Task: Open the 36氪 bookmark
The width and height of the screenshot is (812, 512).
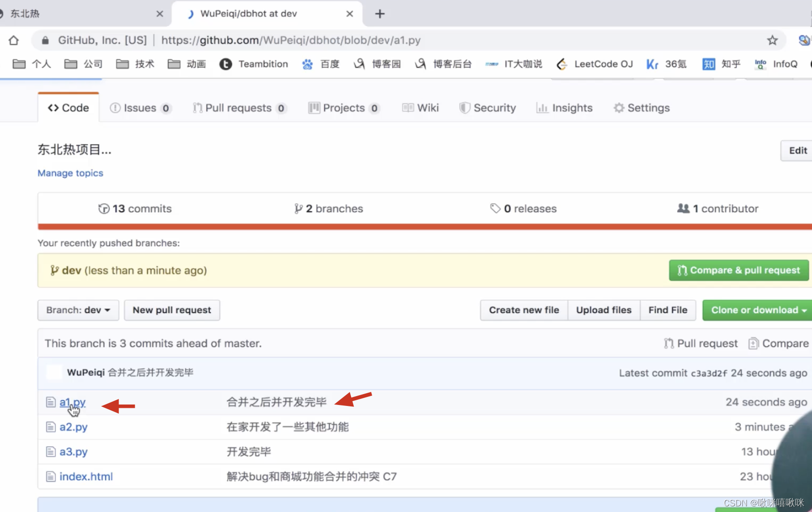Action: 666,64
